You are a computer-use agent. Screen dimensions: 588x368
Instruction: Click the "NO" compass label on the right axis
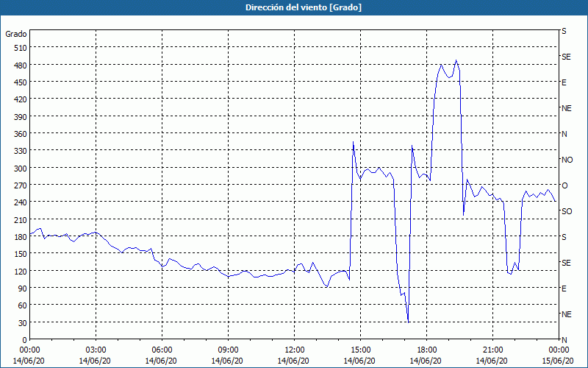pos(567,160)
